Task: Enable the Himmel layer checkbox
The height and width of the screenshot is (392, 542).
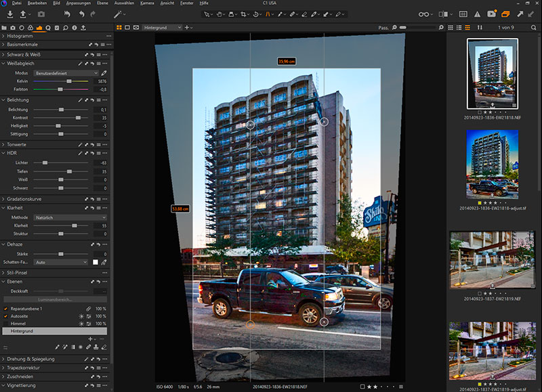Action: 5,324
